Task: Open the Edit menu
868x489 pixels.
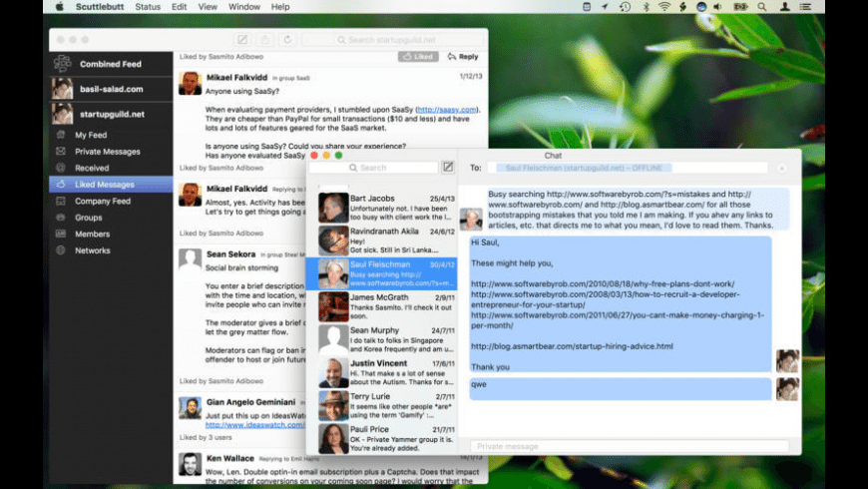Action: point(179,7)
